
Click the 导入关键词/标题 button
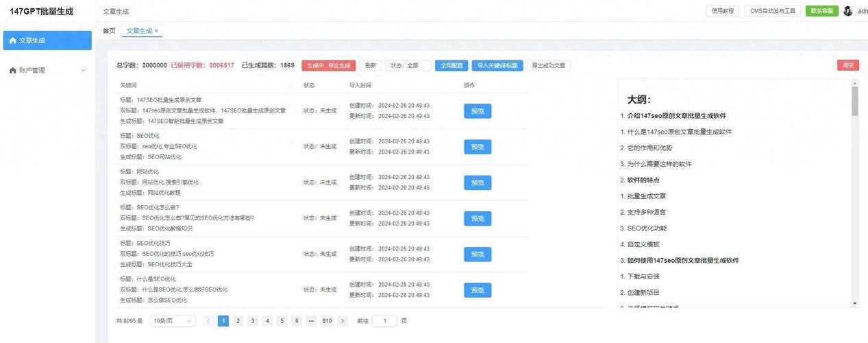(497, 66)
